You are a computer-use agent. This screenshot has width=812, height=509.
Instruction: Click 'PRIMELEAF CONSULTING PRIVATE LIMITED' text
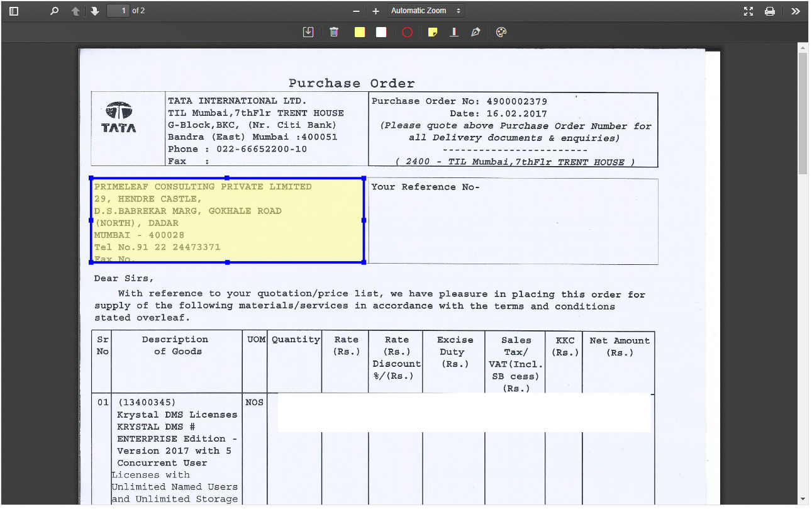pyautogui.click(x=203, y=187)
